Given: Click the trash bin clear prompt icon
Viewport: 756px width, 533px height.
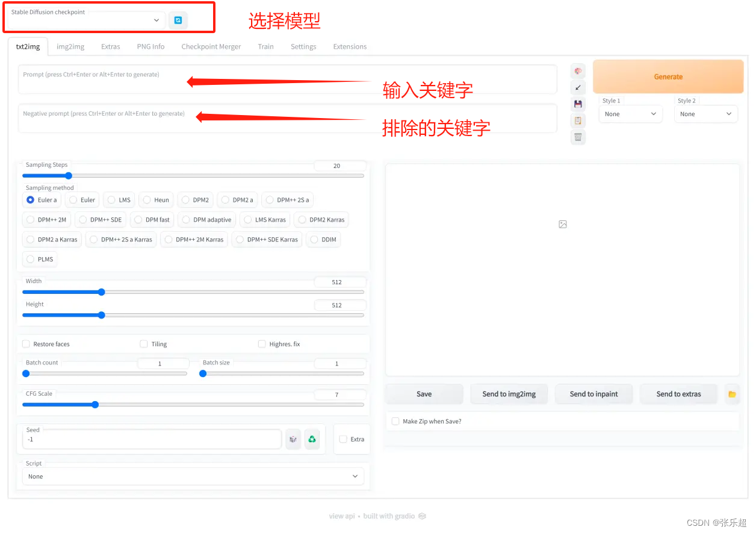Looking at the screenshot, I should coord(578,137).
